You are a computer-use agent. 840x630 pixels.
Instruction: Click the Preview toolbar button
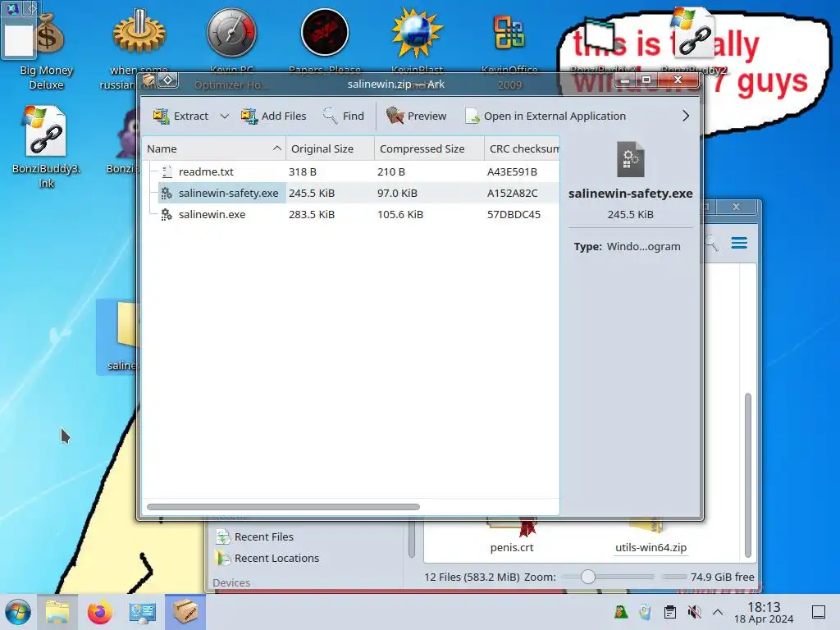416,116
